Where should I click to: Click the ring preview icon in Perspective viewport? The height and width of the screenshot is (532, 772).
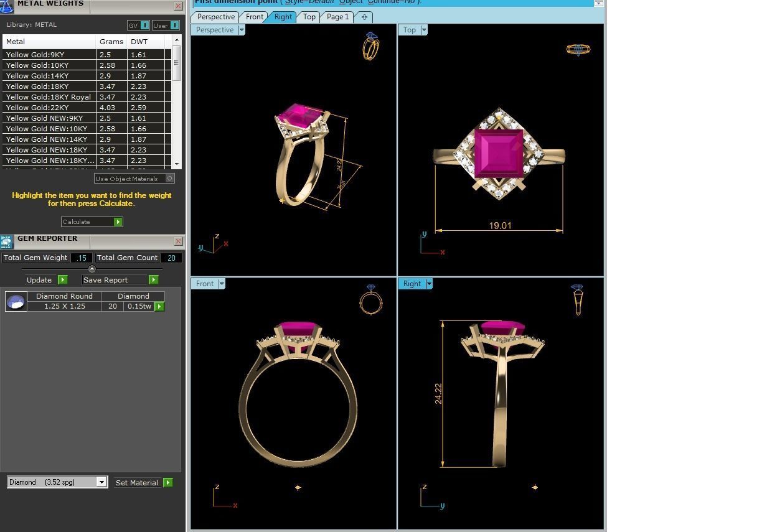(370, 47)
